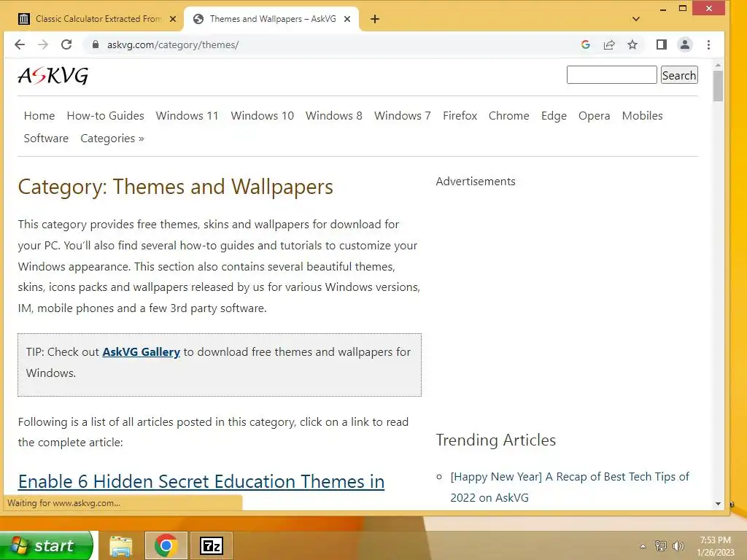Go to Windows 8 section
Viewport: 747px width, 560px height.
pyautogui.click(x=334, y=116)
